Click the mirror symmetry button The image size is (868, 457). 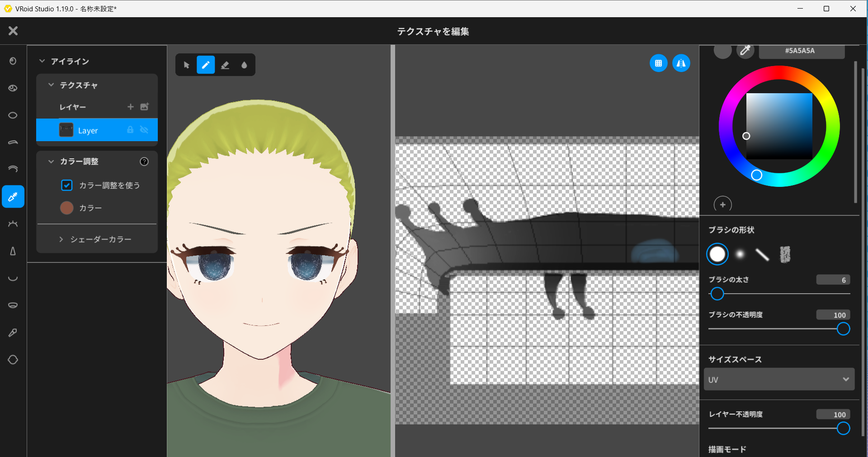coord(681,63)
